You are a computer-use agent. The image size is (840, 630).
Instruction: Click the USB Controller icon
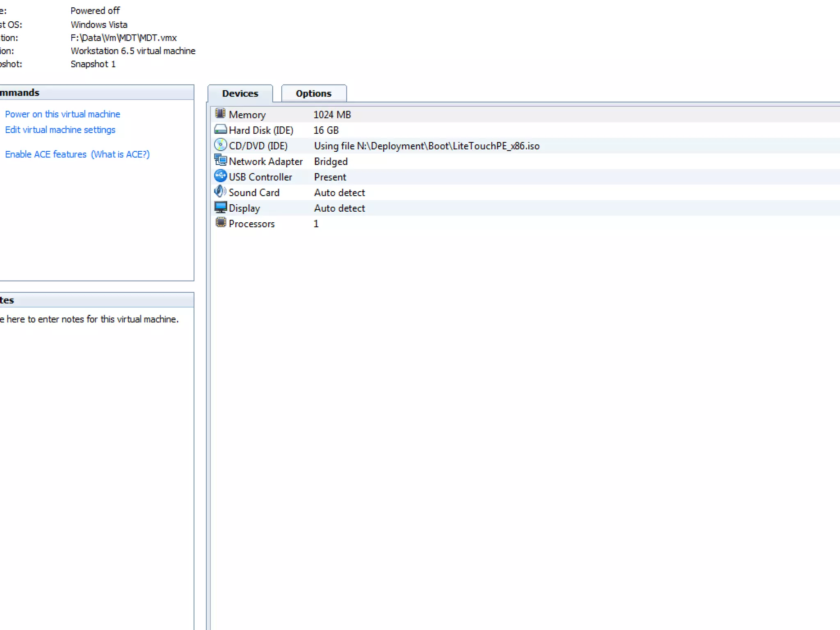point(220,176)
